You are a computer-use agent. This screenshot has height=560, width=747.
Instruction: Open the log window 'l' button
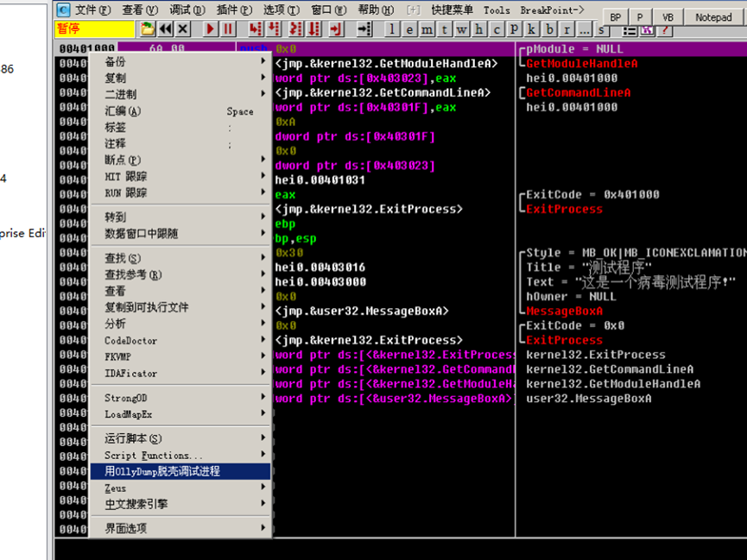coord(391,29)
